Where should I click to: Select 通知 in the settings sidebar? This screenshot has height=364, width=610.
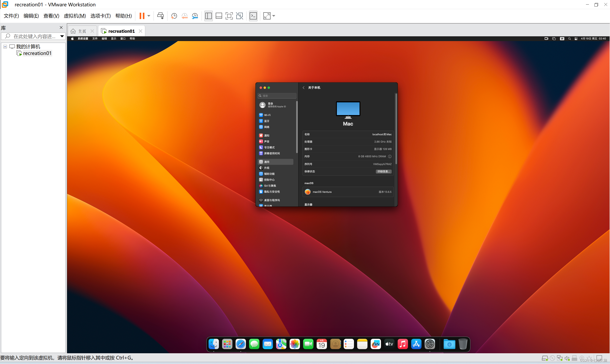click(276, 135)
